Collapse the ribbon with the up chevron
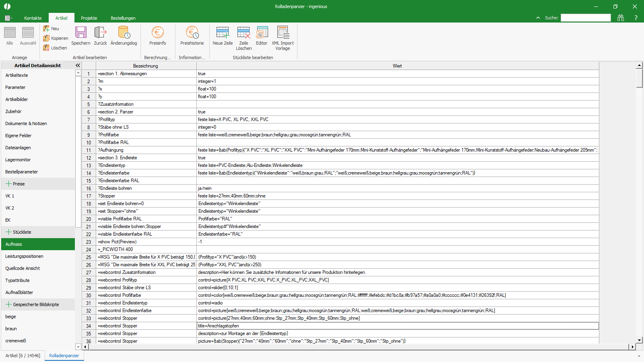Screen dimensions: 644x362 click(538, 18)
